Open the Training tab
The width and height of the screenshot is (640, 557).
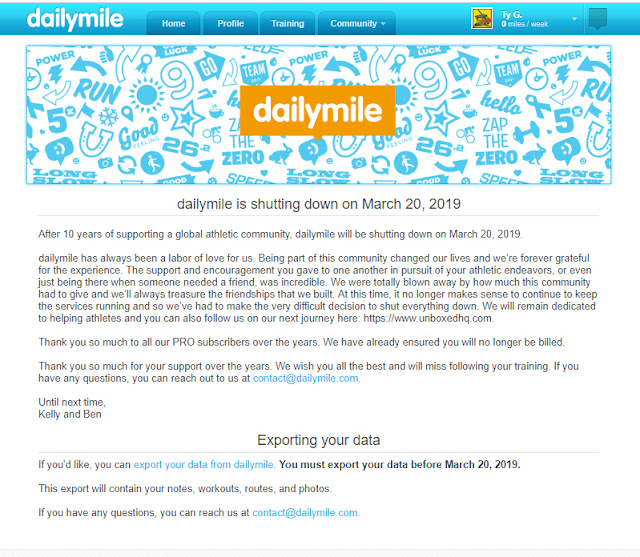(x=287, y=23)
